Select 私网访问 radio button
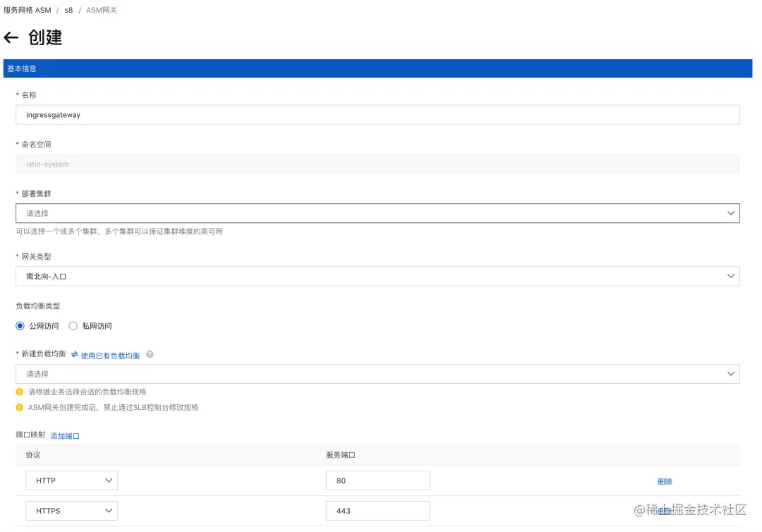The image size is (762, 532). [x=73, y=326]
